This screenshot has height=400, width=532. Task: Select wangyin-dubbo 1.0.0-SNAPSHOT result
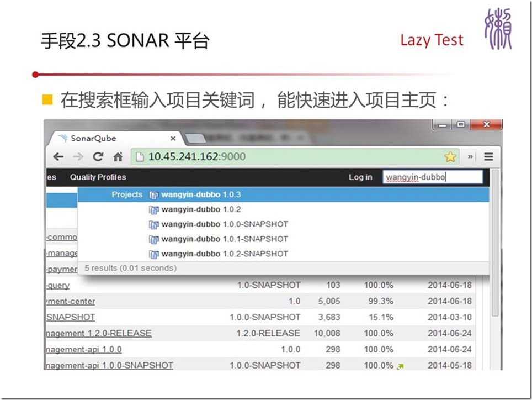(x=283, y=224)
